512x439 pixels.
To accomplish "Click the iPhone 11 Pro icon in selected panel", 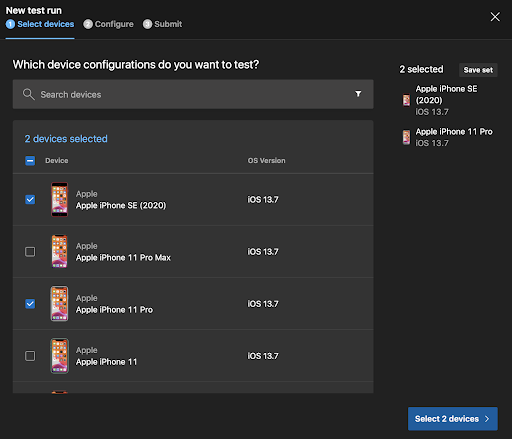I will tap(406, 137).
